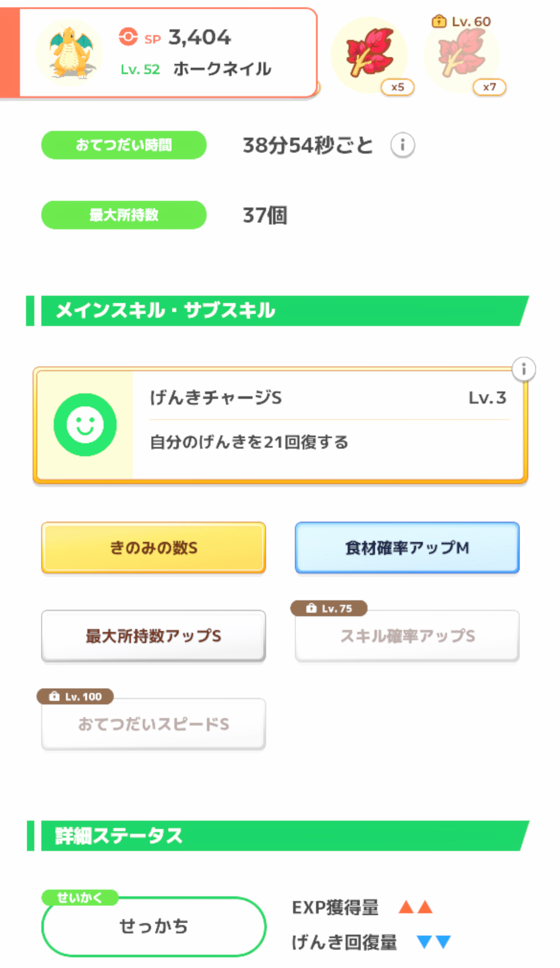
Task: Open info icon beside おてつだい時間 value
Action: [x=403, y=145]
